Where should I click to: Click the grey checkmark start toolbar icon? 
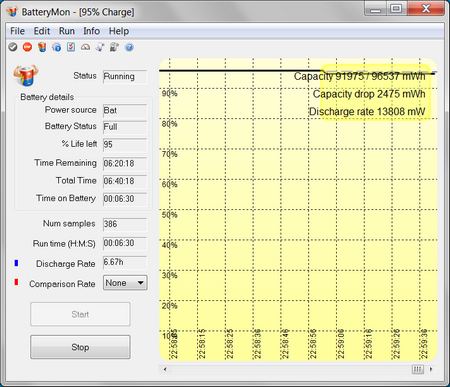(x=13, y=47)
